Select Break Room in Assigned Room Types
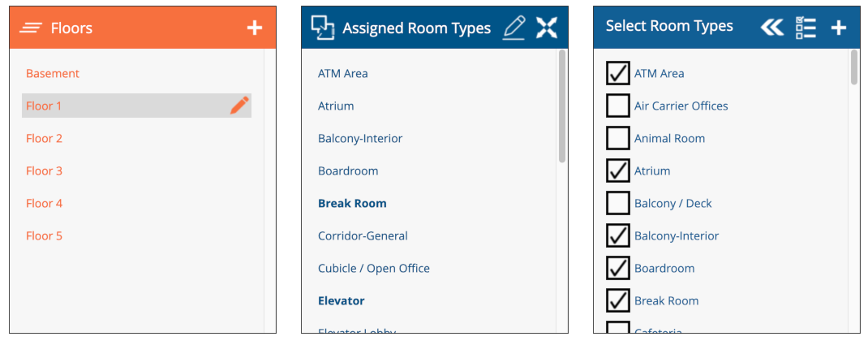This screenshot has width=868, height=341. (352, 203)
